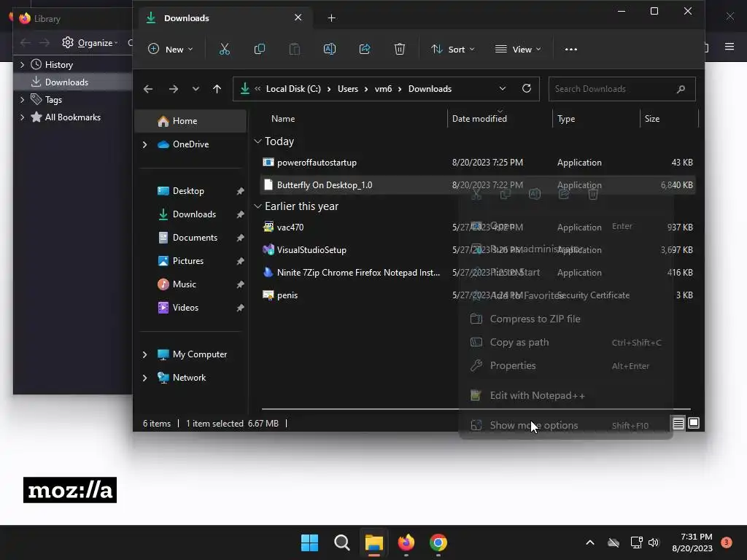Open Documents quick access folder
This screenshot has height=560, width=747.
tap(195, 238)
